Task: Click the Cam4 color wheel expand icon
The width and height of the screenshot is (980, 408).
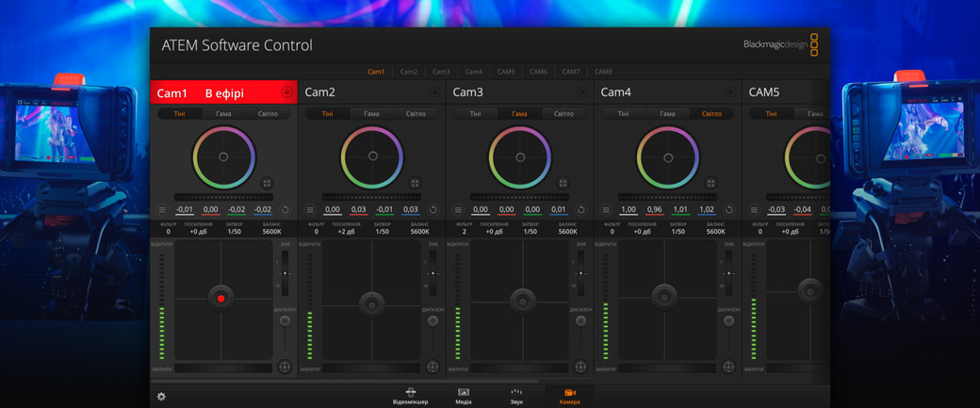Action: pyautogui.click(x=710, y=184)
